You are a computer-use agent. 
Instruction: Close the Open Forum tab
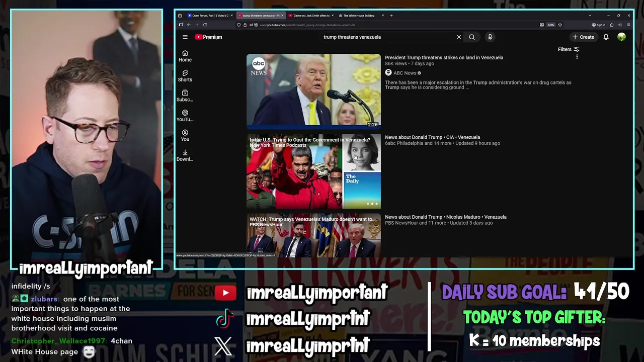click(x=231, y=16)
